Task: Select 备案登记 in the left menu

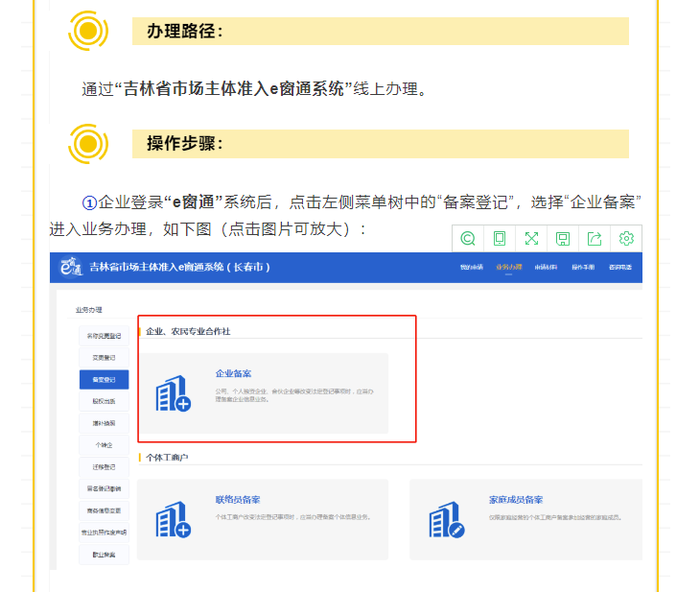Action: click(x=104, y=380)
